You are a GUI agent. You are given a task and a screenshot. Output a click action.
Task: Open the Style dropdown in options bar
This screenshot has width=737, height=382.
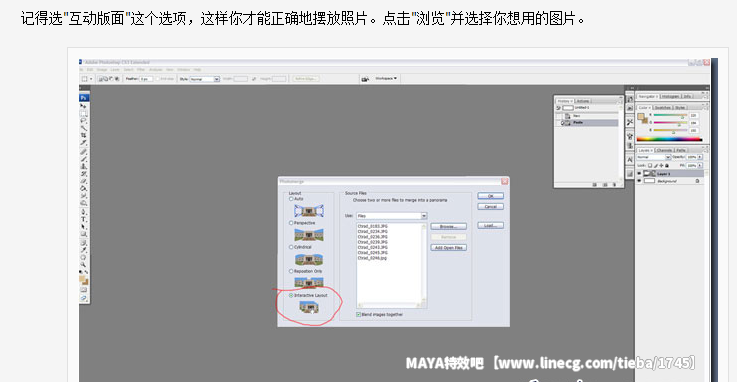click(204, 79)
